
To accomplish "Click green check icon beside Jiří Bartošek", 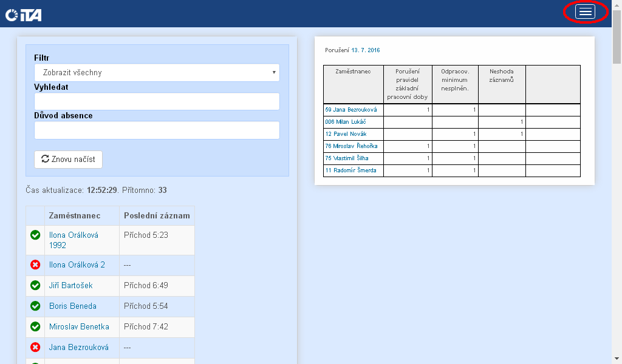I will pos(35,286).
